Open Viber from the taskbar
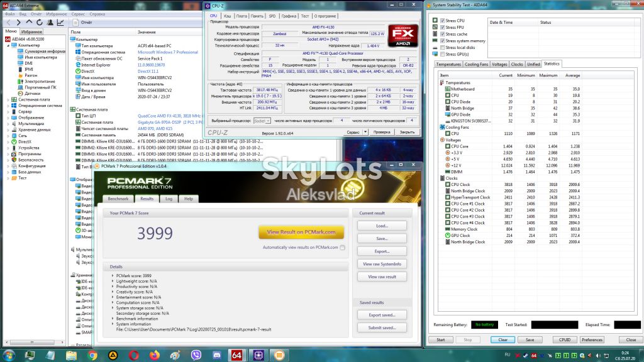This screenshot has width=644, height=362. 196,356
